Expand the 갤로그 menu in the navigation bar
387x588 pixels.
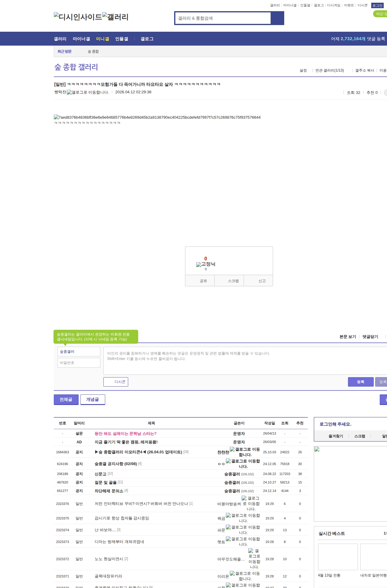point(147,39)
